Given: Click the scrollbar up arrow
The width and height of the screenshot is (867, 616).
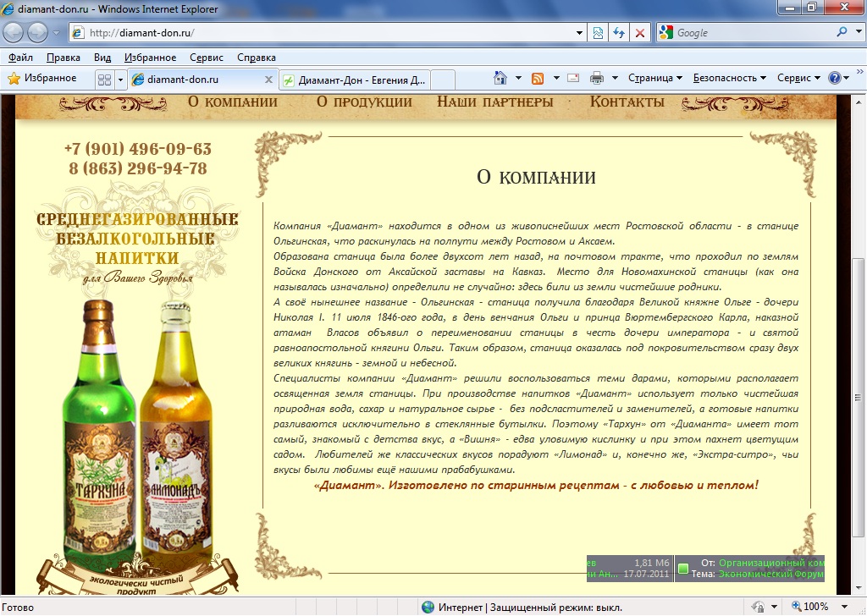Looking at the screenshot, I should click(x=858, y=102).
